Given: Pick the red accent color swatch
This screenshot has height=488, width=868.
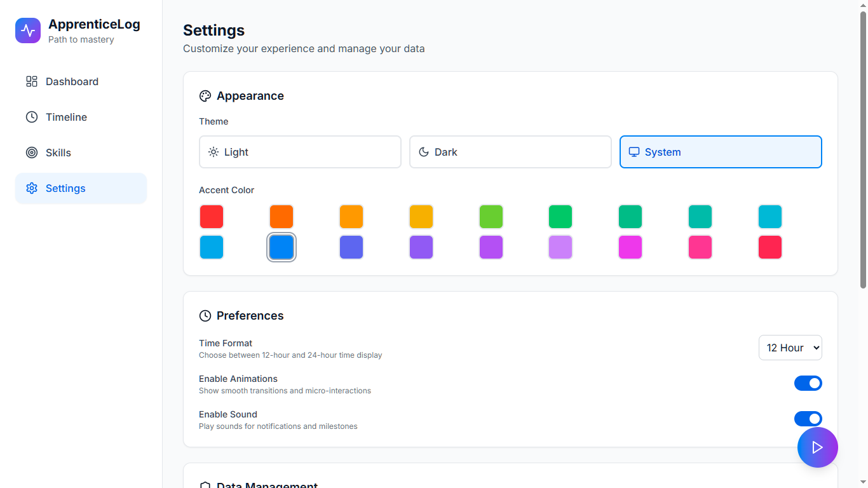Looking at the screenshot, I should point(212,217).
